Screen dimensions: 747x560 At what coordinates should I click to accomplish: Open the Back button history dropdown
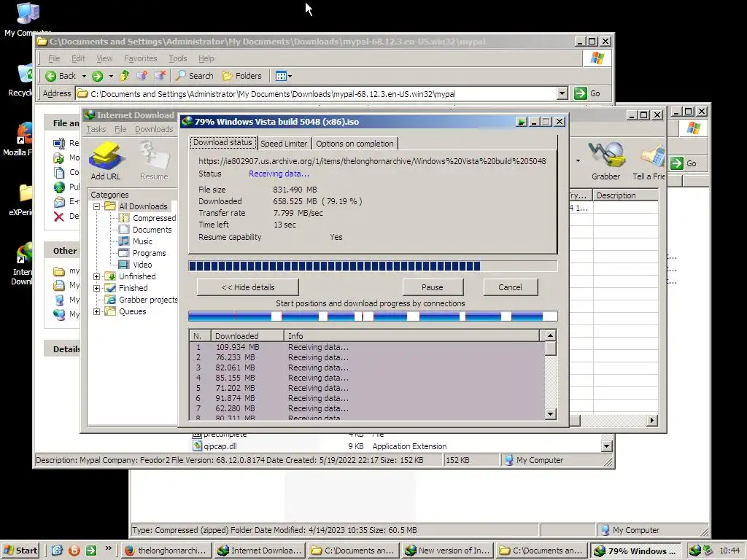(x=84, y=76)
